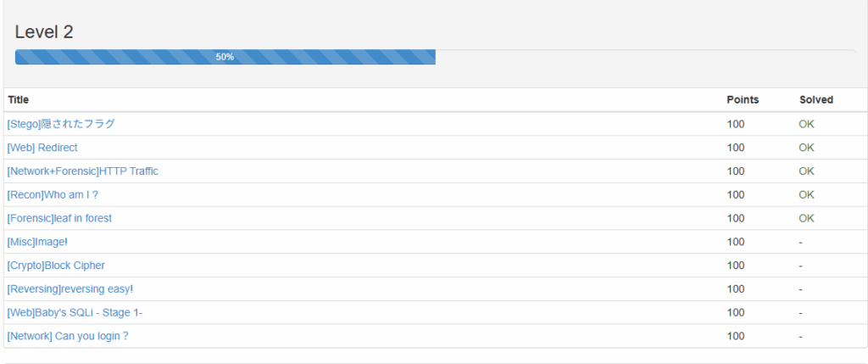
Task: Click the Title column header
Action: click(x=19, y=100)
